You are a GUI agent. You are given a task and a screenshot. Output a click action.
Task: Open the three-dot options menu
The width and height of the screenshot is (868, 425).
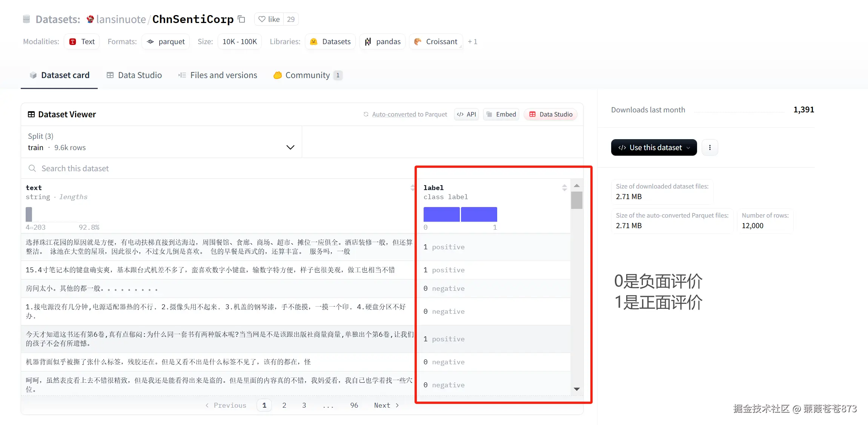point(710,147)
